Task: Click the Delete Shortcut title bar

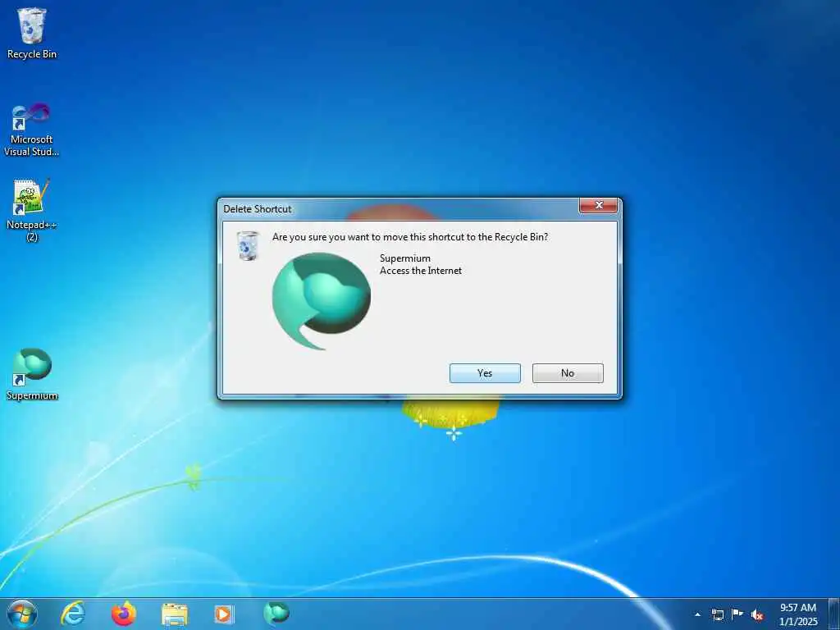Action: click(399, 208)
